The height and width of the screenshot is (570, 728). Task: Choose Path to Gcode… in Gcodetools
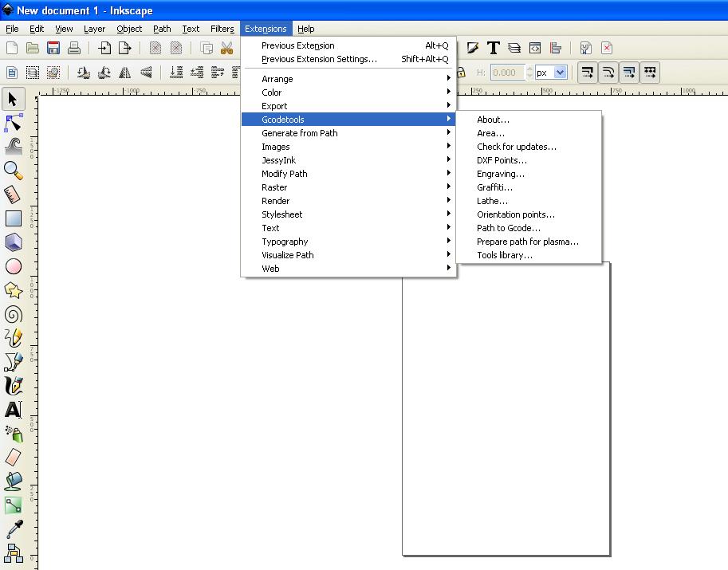pyautogui.click(x=529, y=228)
